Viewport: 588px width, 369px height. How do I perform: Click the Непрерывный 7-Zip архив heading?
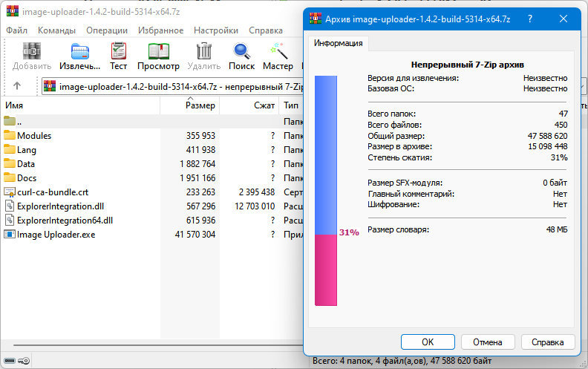(467, 65)
